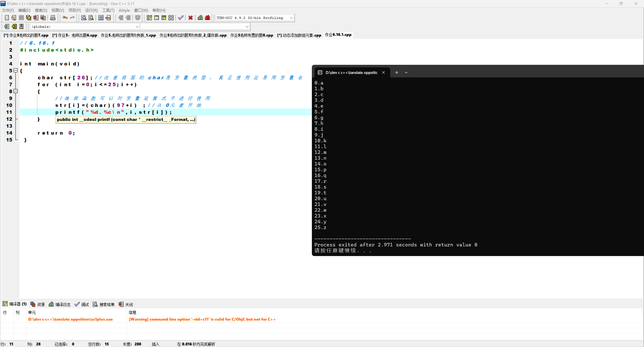Click the Profile analysis bar-chart icon
644x347 pixels.
pos(200,18)
